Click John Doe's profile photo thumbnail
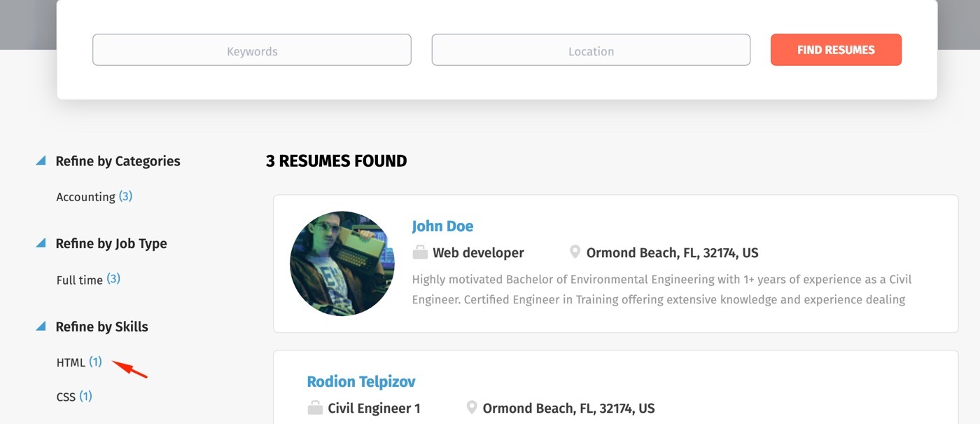Image resolution: width=980 pixels, height=424 pixels. [x=342, y=264]
